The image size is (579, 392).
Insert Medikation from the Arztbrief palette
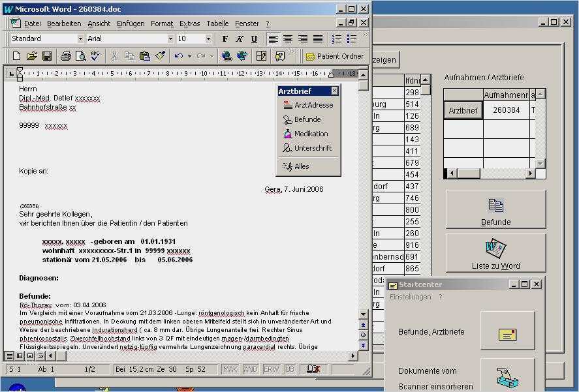tap(305, 134)
